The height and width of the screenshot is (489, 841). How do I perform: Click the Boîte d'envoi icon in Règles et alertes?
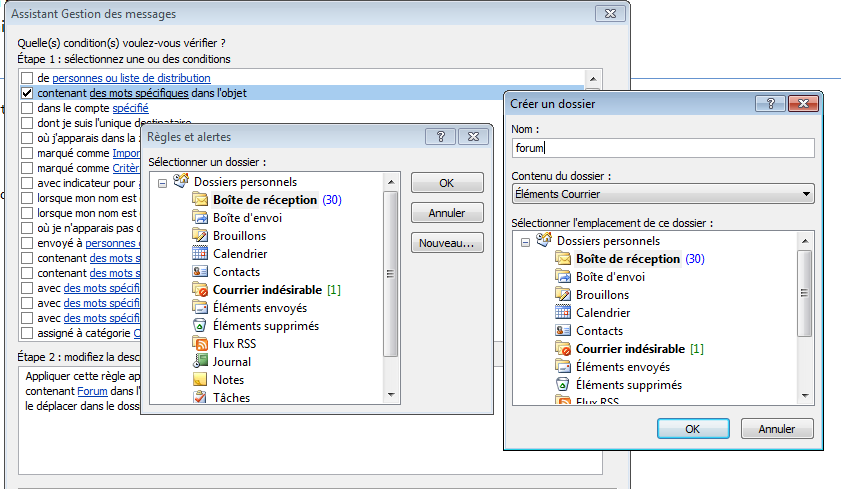(200, 218)
